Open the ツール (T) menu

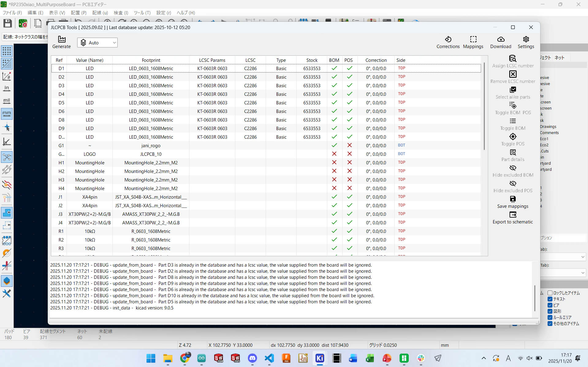pos(142,13)
